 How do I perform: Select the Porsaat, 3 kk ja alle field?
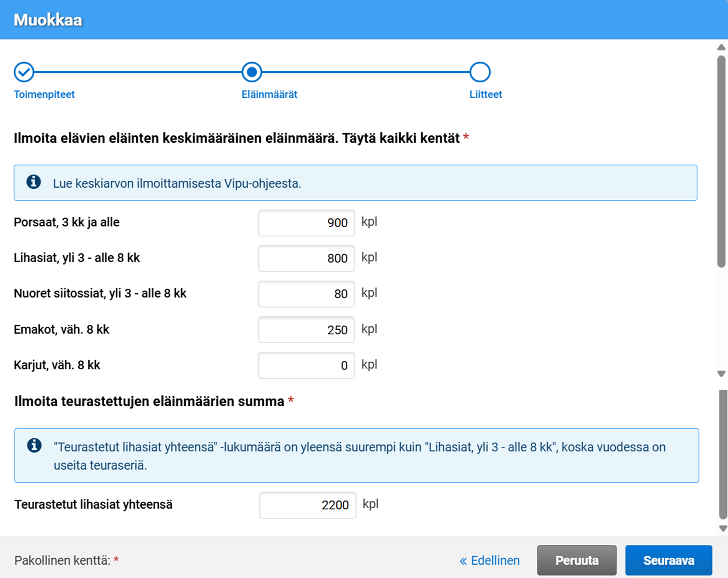point(306,223)
